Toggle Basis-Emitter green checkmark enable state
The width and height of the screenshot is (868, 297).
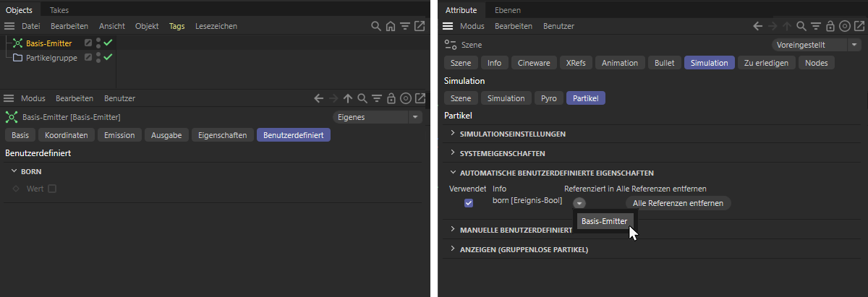coord(108,43)
